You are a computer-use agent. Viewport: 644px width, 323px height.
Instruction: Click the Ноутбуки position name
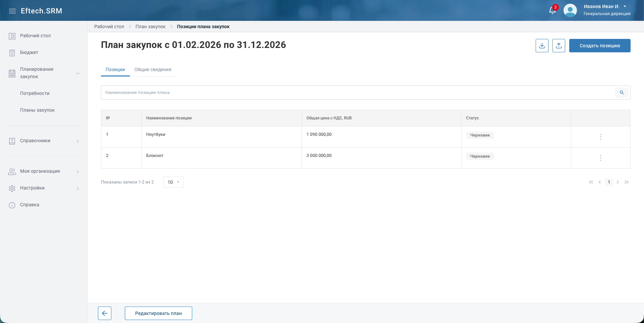[156, 134]
